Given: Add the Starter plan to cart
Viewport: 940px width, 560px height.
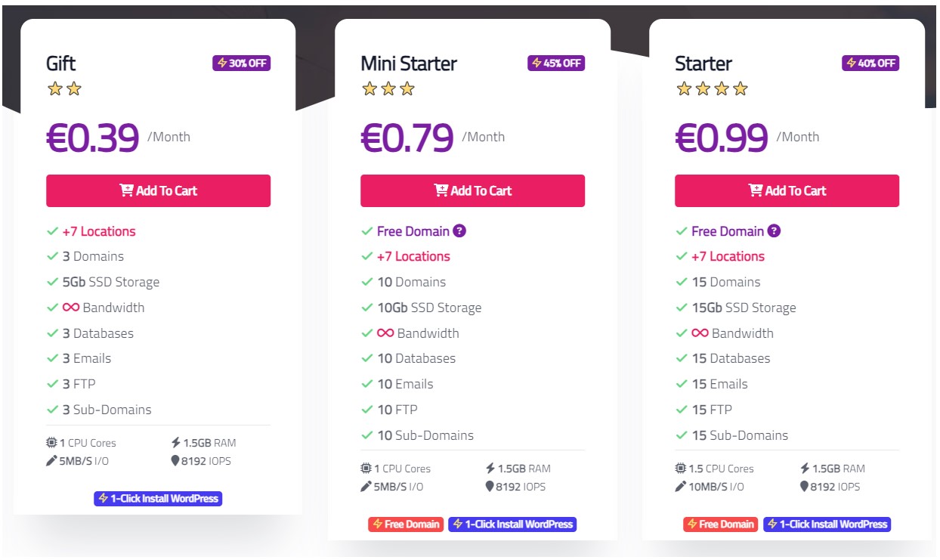Looking at the screenshot, I should [x=787, y=190].
